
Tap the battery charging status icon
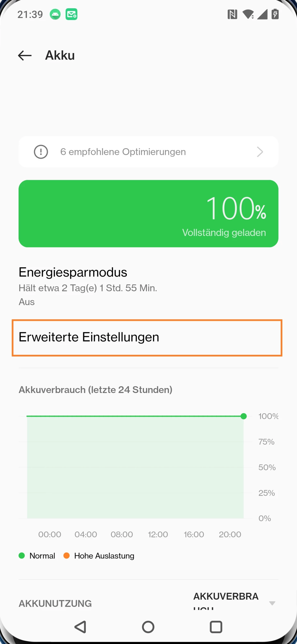(x=275, y=14)
